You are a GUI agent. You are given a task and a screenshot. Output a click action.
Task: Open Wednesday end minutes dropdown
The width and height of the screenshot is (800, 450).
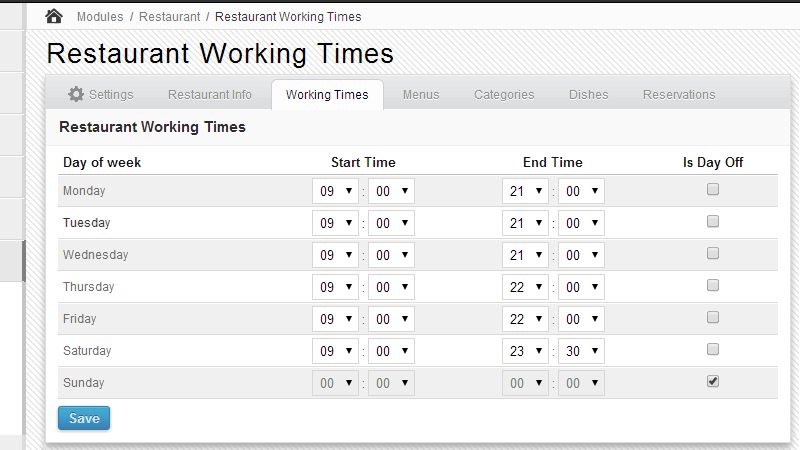tap(581, 255)
